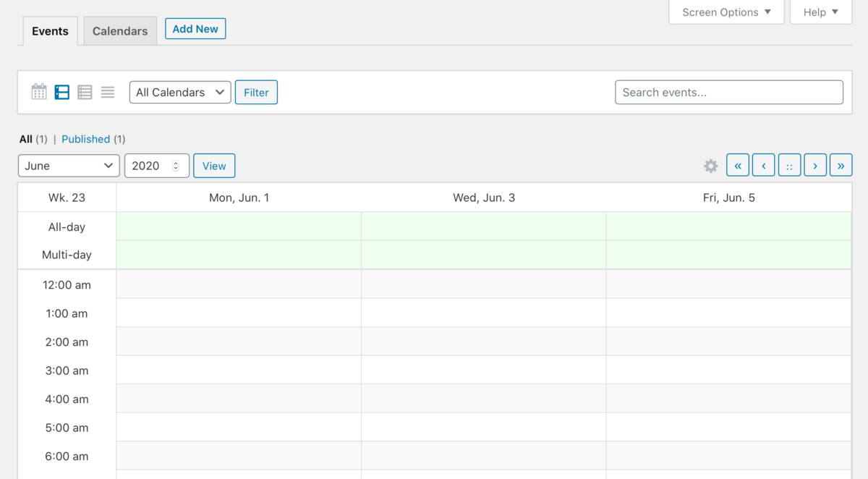
Task: Switch to month calendar view icon
Action: [39, 92]
